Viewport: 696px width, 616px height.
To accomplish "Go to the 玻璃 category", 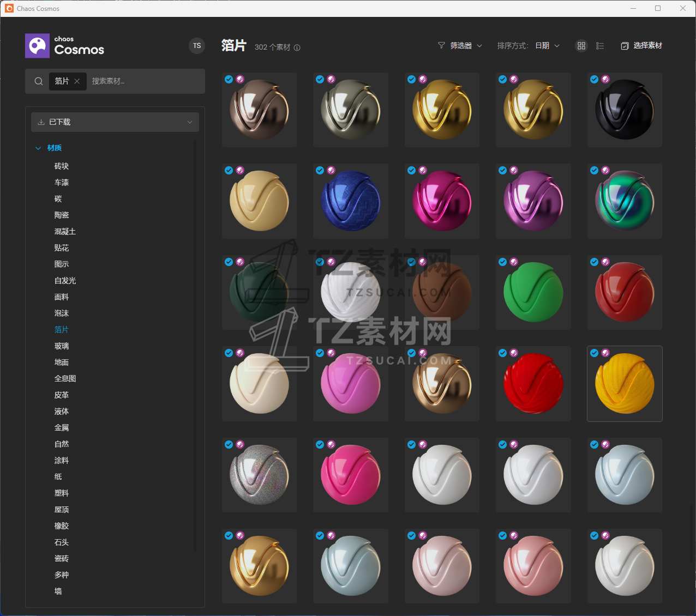I will coord(62,346).
